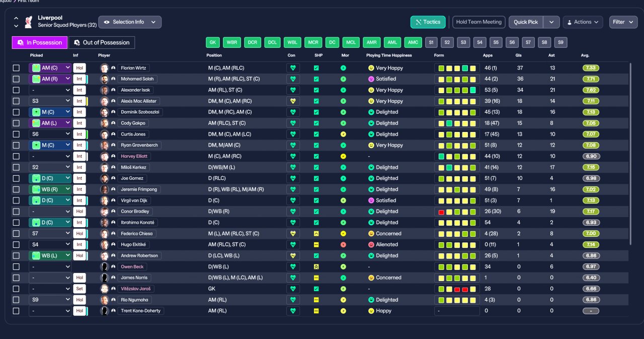644x339 pixels.
Task: Click Florian Wirtz's player portrait
Action: [x=105, y=68]
